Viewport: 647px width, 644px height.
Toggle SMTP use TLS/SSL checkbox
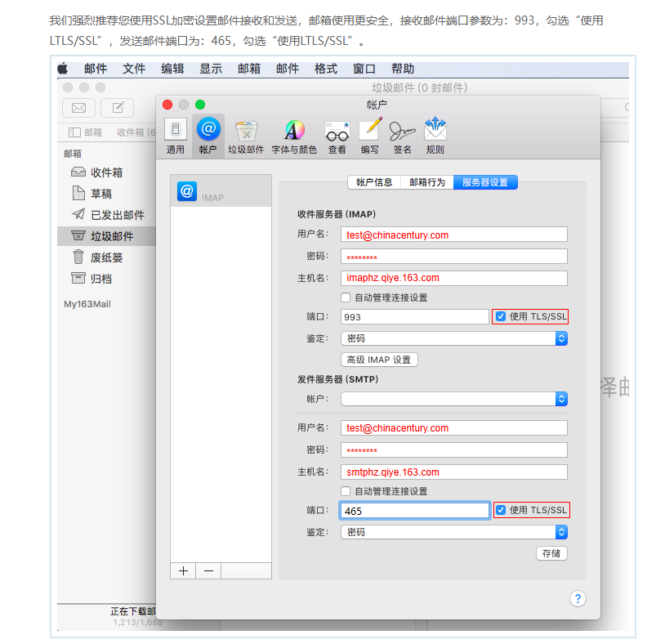(x=501, y=510)
